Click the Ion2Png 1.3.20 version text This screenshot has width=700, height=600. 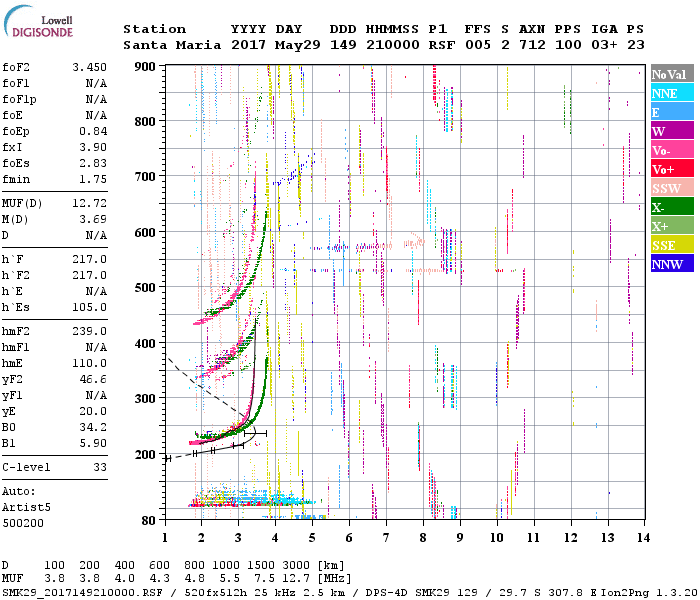[x=650, y=593]
